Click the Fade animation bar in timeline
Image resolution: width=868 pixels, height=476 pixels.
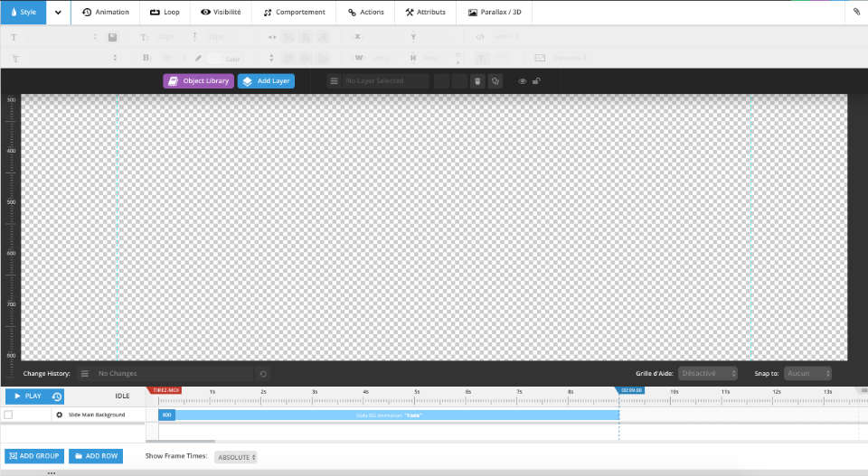pyautogui.click(x=390, y=415)
